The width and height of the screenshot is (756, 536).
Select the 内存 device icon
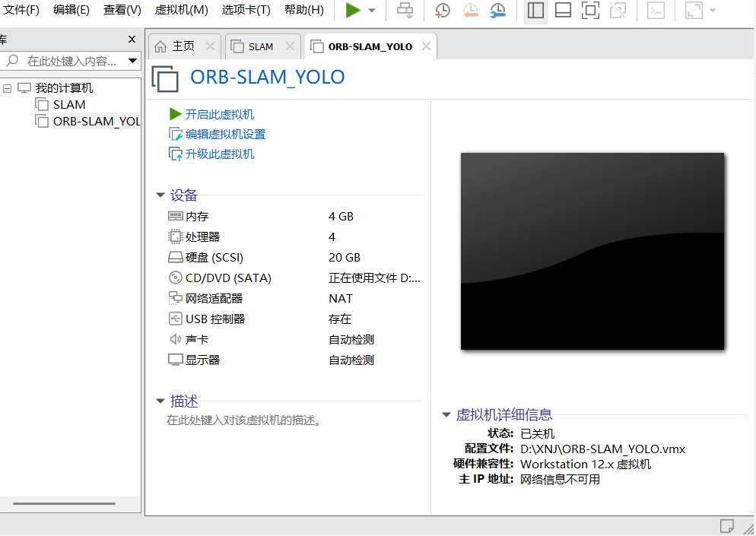(176, 216)
